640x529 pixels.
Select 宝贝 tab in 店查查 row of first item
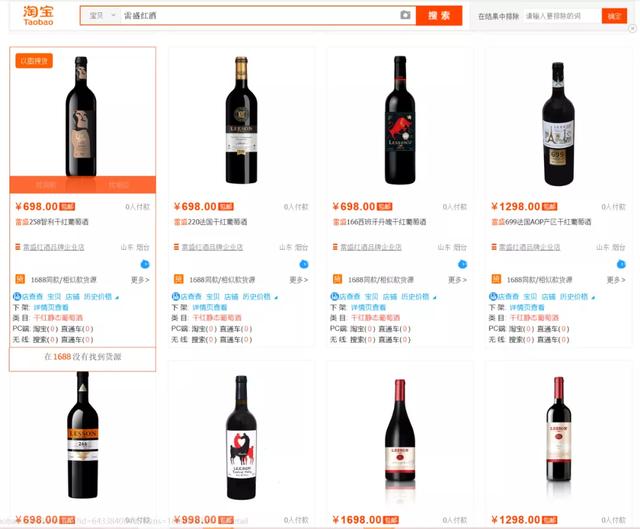tap(54, 297)
